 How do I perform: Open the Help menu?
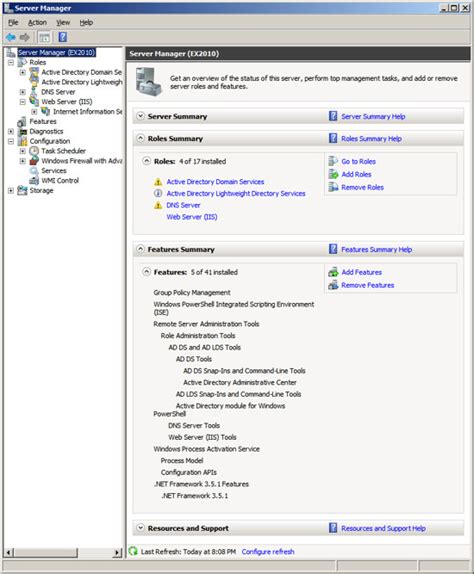click(86, 22)
